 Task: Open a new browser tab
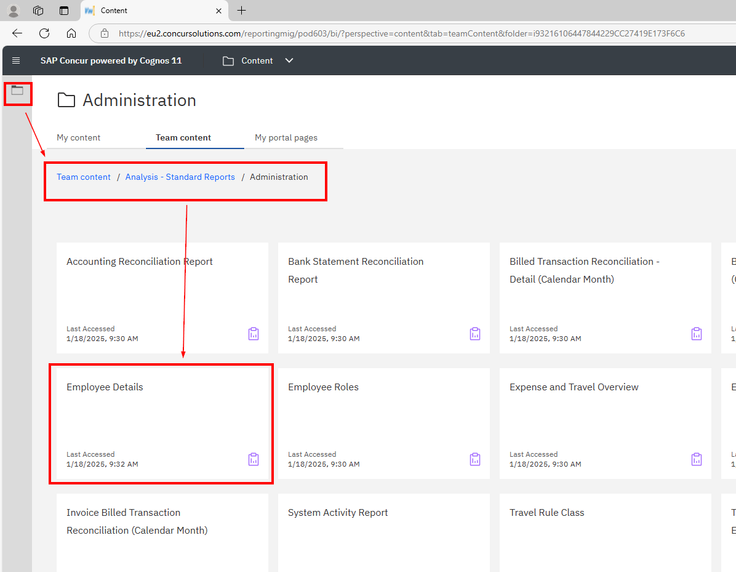241,10
